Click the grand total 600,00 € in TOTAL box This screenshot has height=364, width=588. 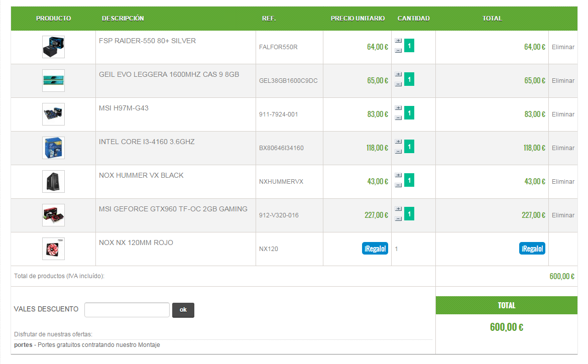[x=507, y=327]
